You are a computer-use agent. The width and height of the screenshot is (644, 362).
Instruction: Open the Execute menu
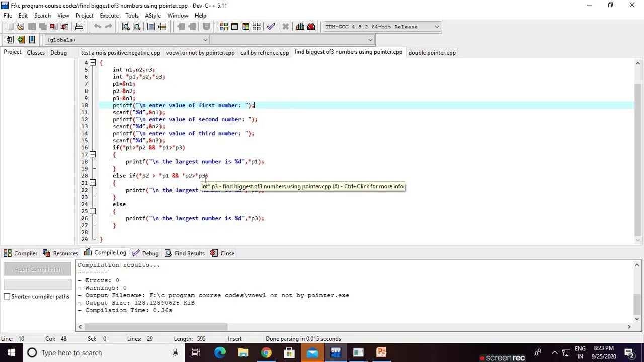(x=109, y=16)
